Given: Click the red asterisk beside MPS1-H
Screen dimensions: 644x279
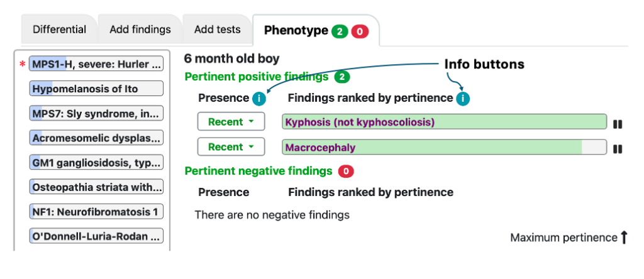Looking at the screenshot, I should (x=22, y=65).
